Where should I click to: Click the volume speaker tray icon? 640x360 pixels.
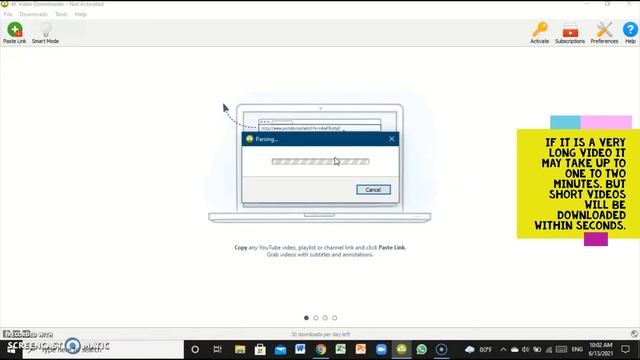coord(525,350)
